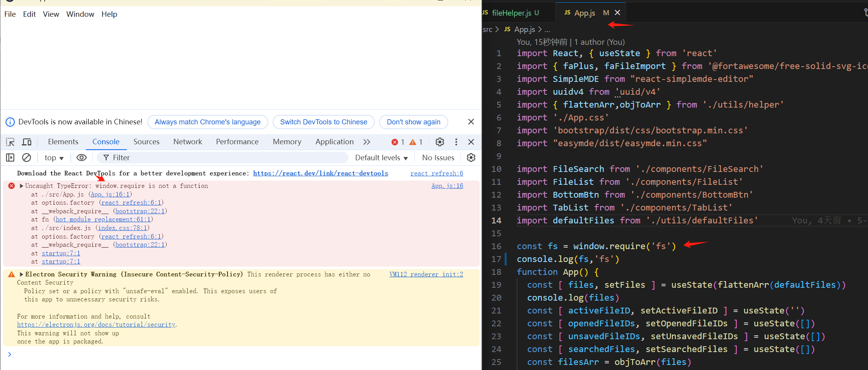Switch to the Performance tab
Viewport: 868px width, 370px height.
[237, 142]
